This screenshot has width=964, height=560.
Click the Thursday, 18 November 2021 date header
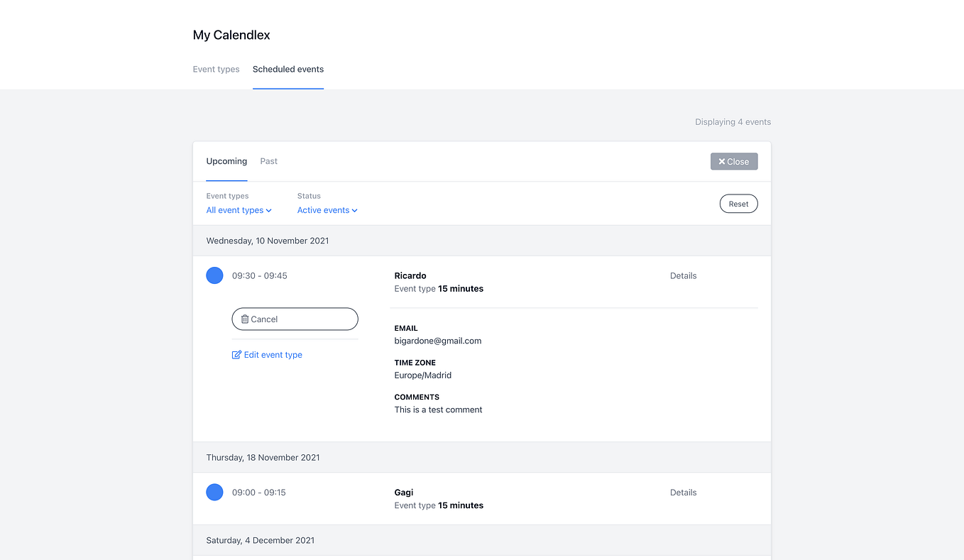pos(263,457)
